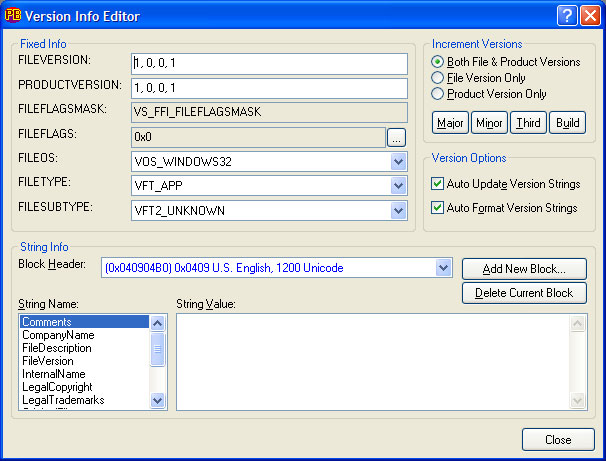This screenshot has height=461, width=606.
Task: Expand the FILESUBTYPE dropdown list
Action: pos(398,210)
